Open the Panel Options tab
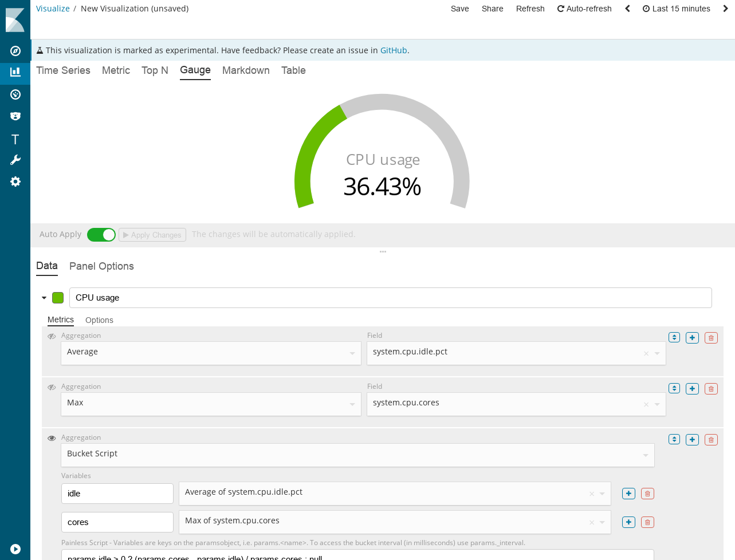This screenshot has height=560, width=735. tap(101, 266)
